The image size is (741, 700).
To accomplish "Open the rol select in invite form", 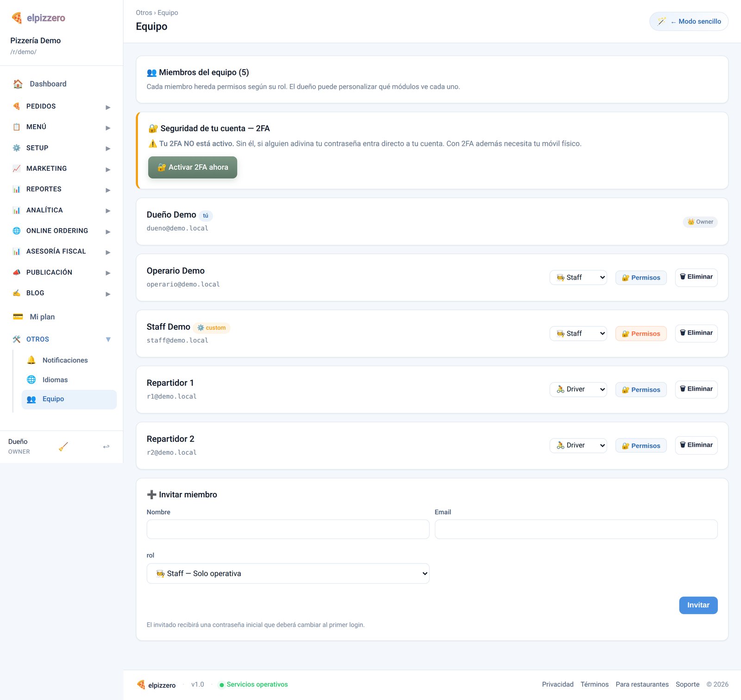I will 288,574.
